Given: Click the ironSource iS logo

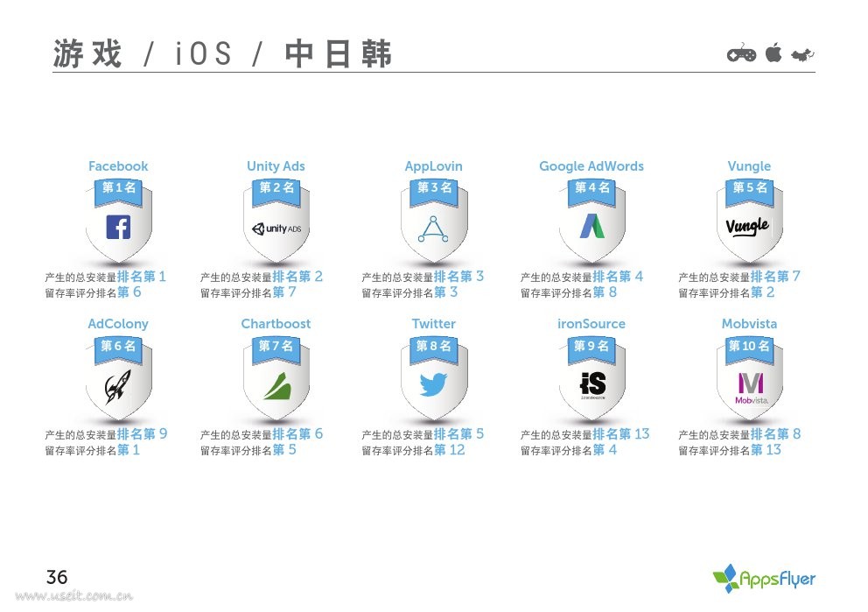Looking at the screenshot, I should tap(592, 384).
